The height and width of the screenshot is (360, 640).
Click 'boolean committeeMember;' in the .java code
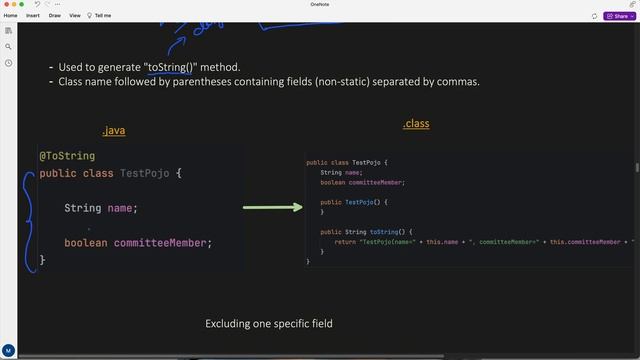(x=138, y=243)
